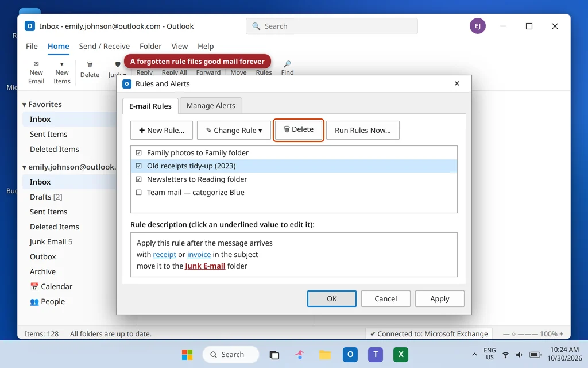Cancel the Rules and Alerts dialog
Screen dimensions: 588x368
point(385,298)
